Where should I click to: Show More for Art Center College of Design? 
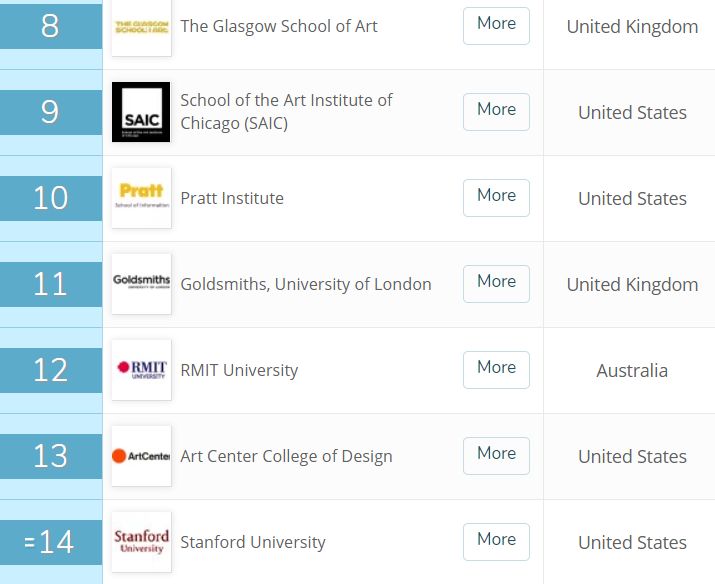[x=496, y=456]
